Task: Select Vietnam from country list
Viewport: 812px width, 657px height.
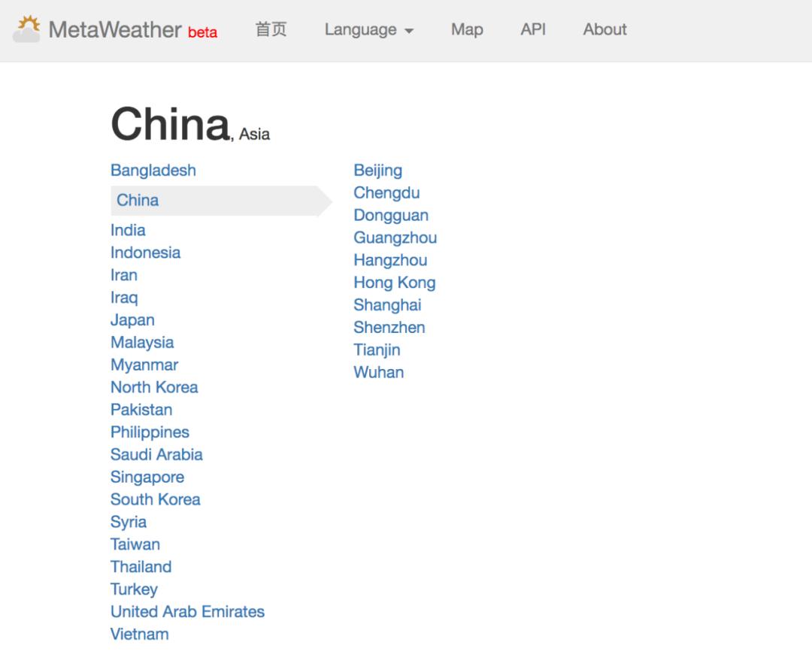Action: pos(140,634)
